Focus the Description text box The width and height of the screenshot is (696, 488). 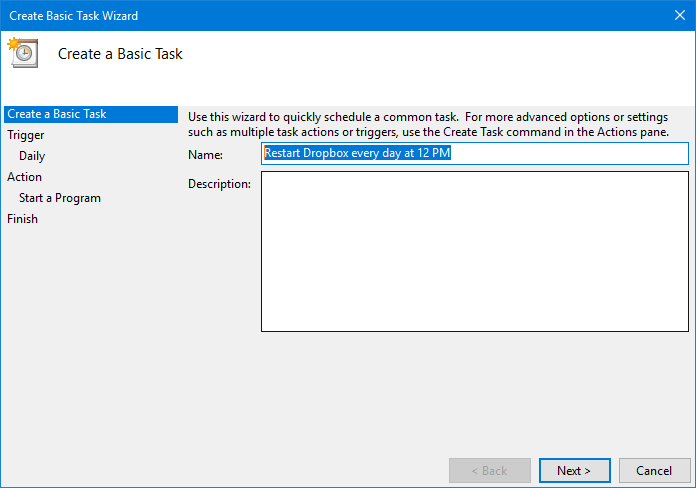[x=475, y=251]
